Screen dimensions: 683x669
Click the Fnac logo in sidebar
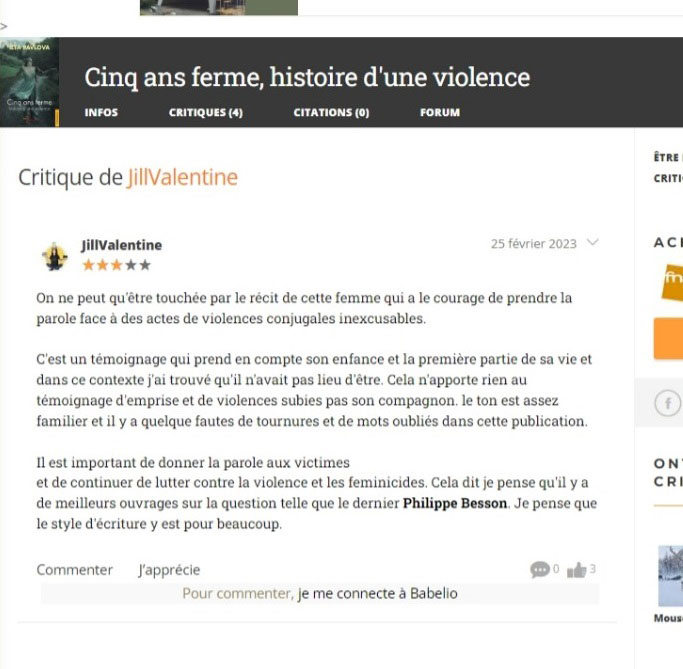(672, 282)
